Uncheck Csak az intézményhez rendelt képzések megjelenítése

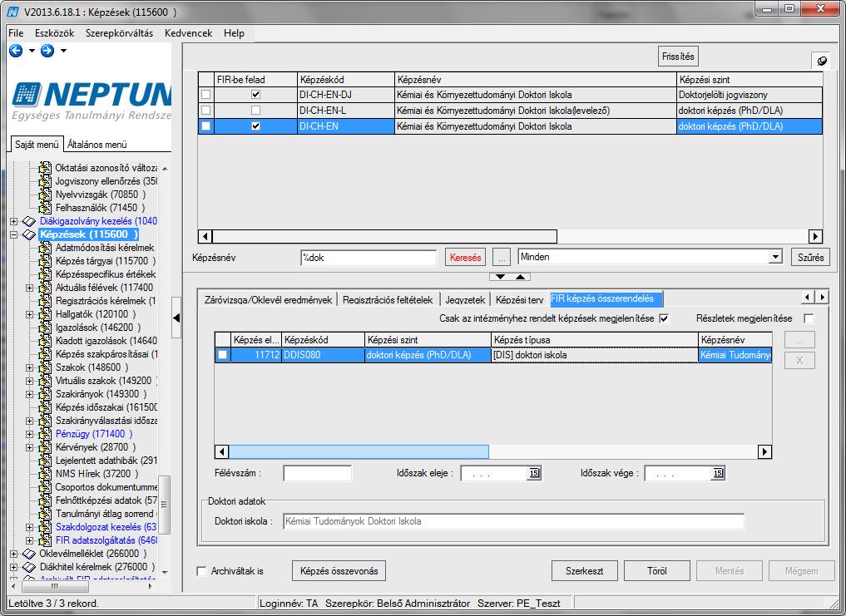tap(664, 318)
